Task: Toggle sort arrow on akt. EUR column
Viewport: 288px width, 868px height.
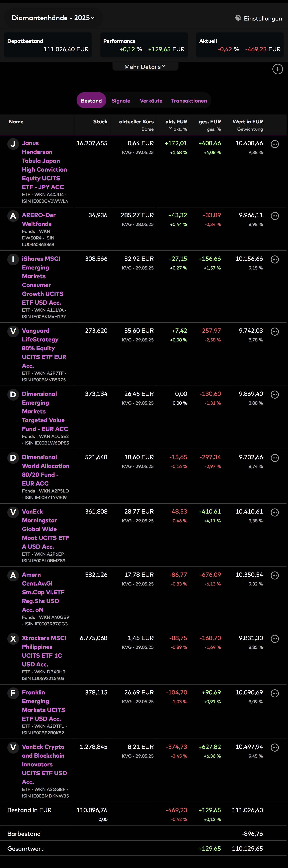Action: point(171,128)
